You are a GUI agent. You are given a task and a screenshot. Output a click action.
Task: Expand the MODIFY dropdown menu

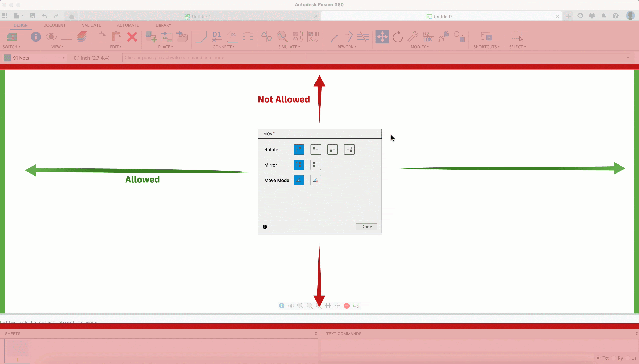[x=420, y=47]
